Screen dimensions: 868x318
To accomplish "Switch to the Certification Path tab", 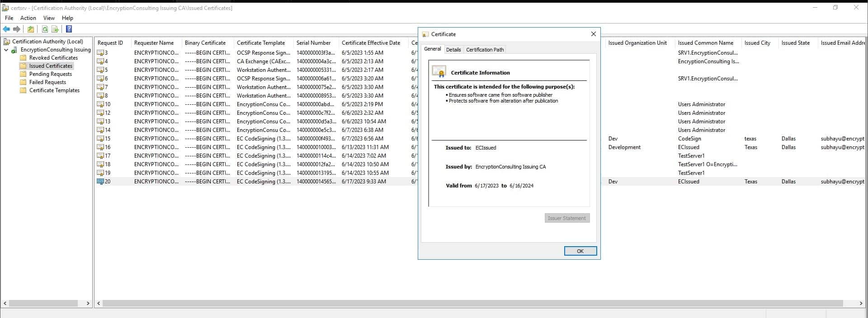I will click(485, 50).
